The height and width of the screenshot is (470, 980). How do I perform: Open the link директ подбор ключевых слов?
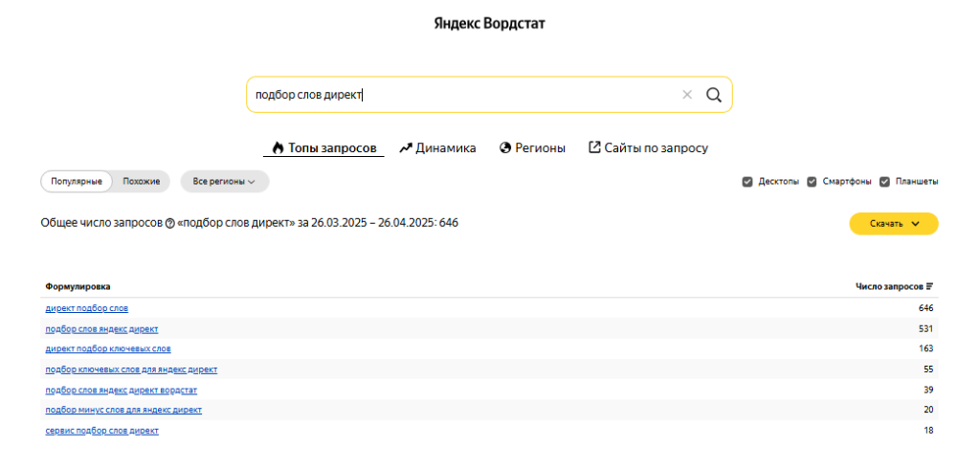tap(108, 348)
